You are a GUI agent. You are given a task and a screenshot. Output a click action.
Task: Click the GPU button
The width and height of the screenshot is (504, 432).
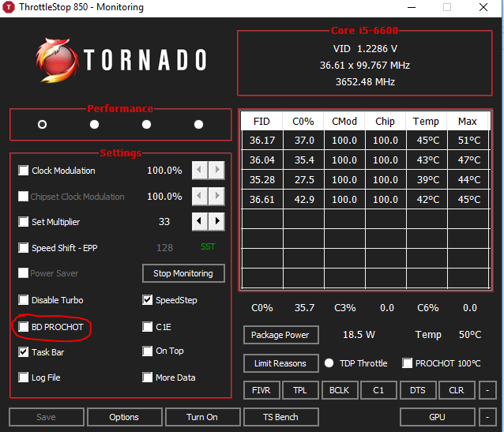pos(438,417)
